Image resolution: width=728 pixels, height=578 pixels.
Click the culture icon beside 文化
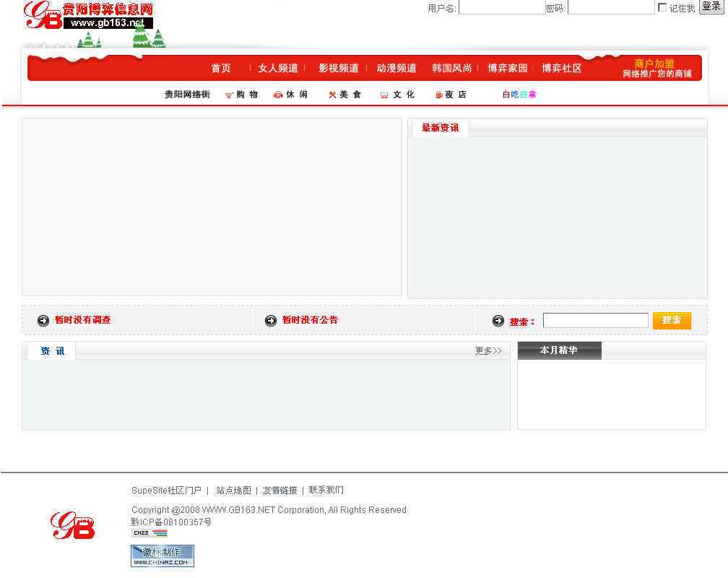[384, 95]
